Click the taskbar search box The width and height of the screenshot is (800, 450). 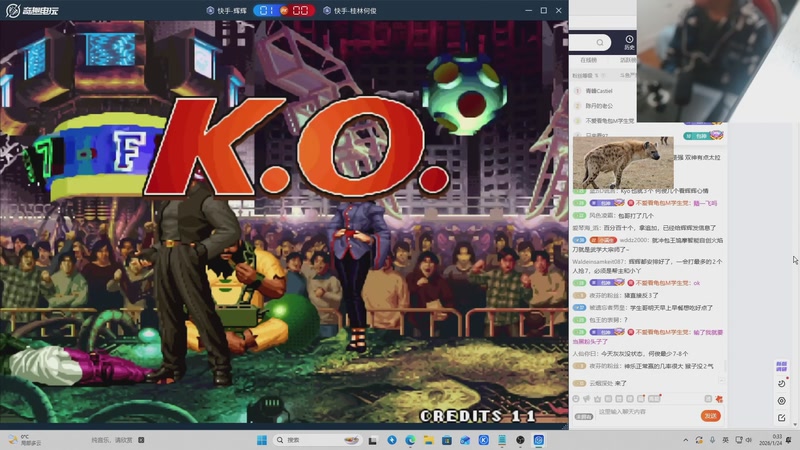tap(317, 440)
